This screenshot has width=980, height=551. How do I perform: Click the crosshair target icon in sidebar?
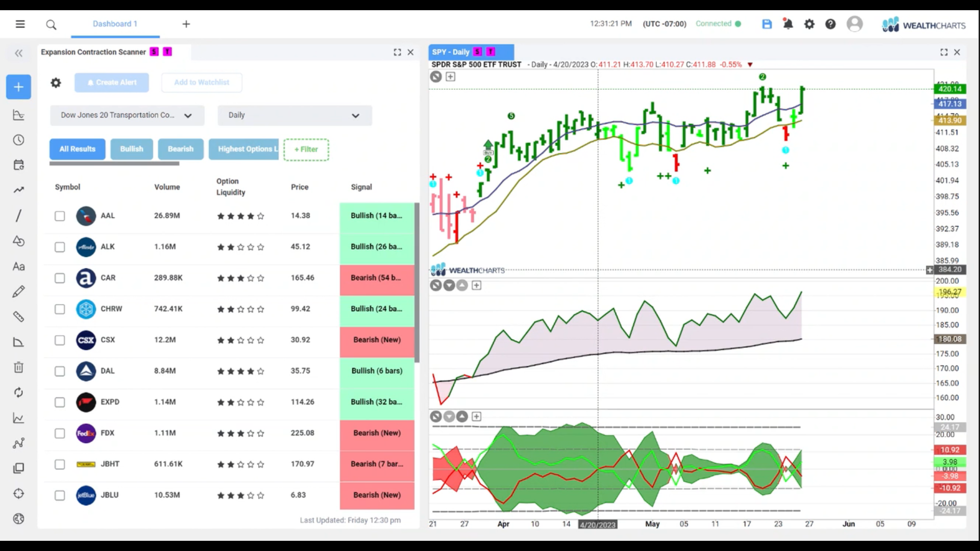pos(18,493)
